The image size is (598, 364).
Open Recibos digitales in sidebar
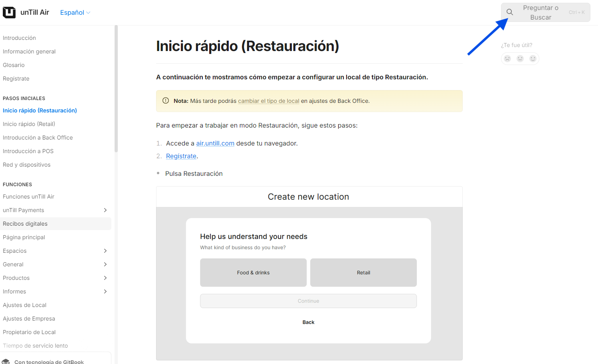(25, 224)
